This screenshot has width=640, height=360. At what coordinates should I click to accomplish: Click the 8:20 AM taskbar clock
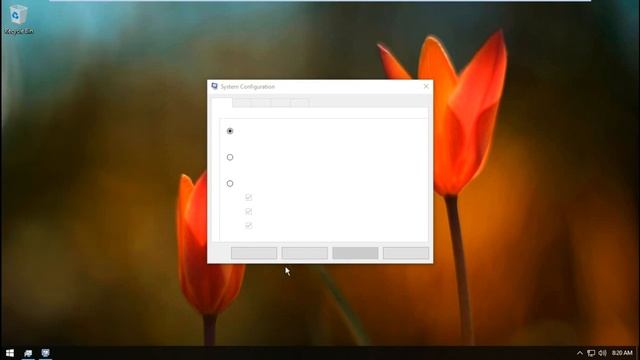click(622, 353)
